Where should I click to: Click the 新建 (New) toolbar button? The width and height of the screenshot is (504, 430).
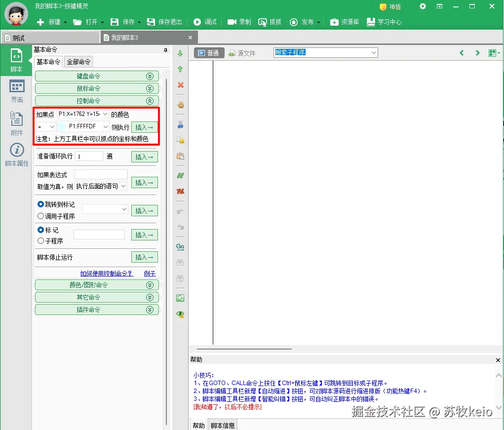[51, 22]
